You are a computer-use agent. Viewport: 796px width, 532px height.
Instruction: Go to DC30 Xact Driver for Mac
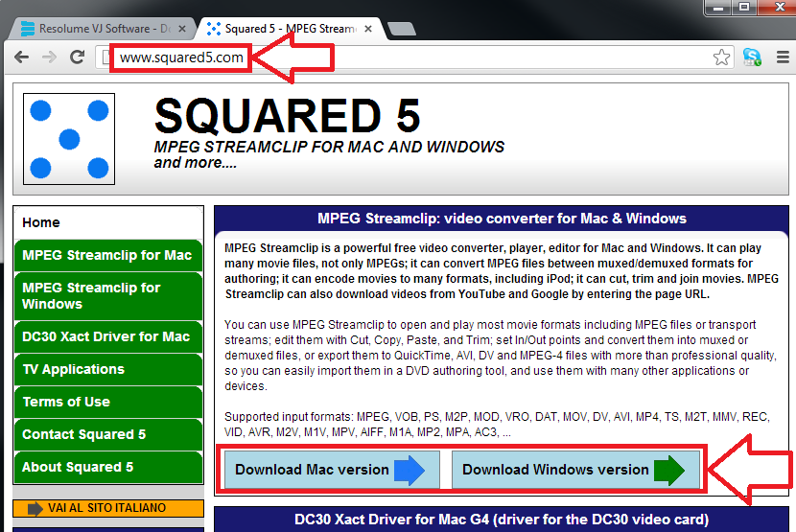(x=108, y=336)
